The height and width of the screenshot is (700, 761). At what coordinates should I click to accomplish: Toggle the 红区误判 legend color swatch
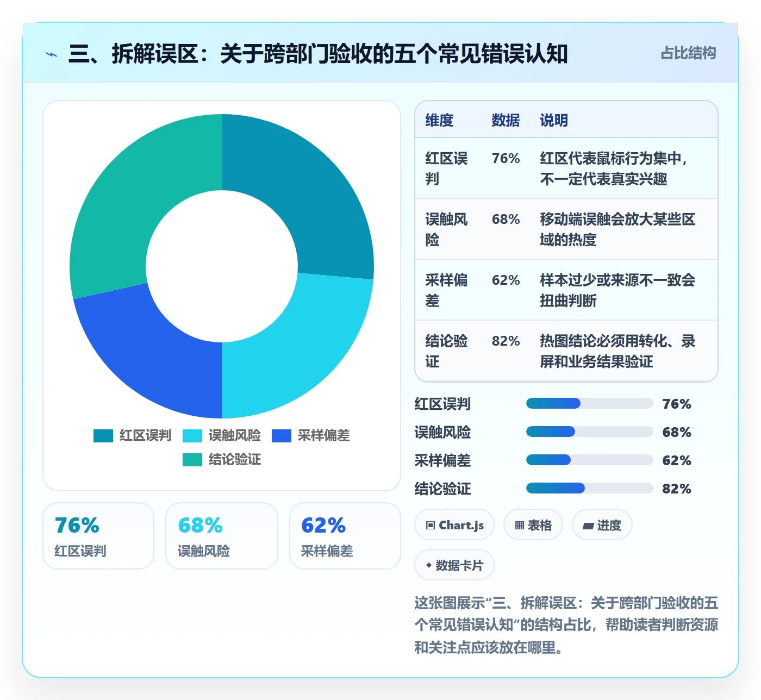103,436
